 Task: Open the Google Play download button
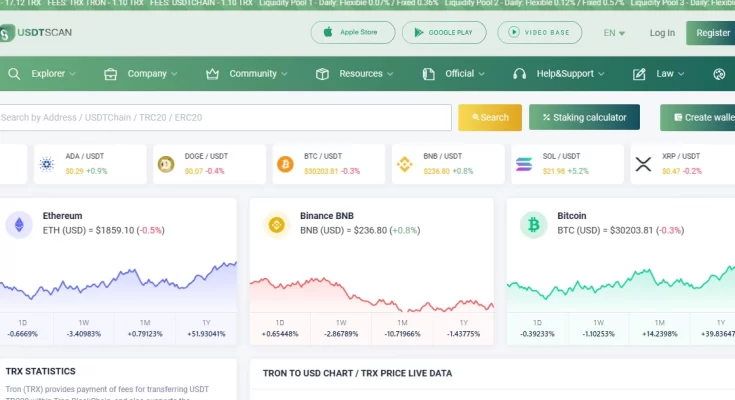(444, 32)
